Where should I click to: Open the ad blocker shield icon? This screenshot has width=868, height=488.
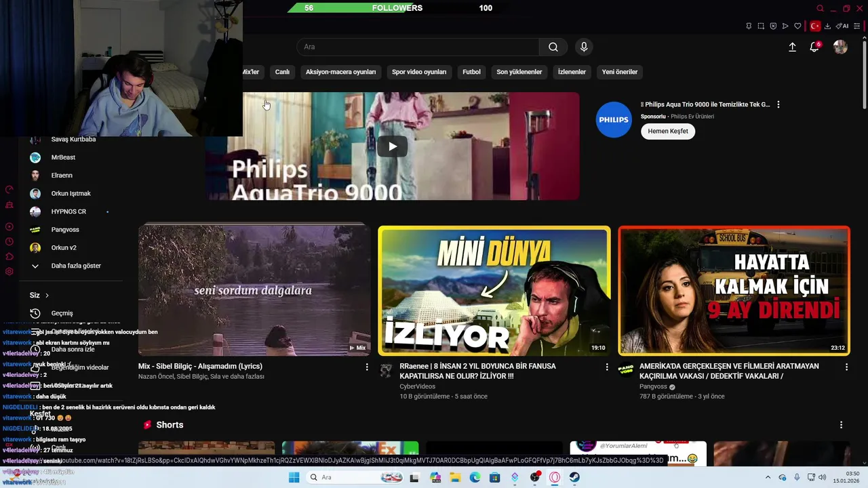click(x=773, y=26)
